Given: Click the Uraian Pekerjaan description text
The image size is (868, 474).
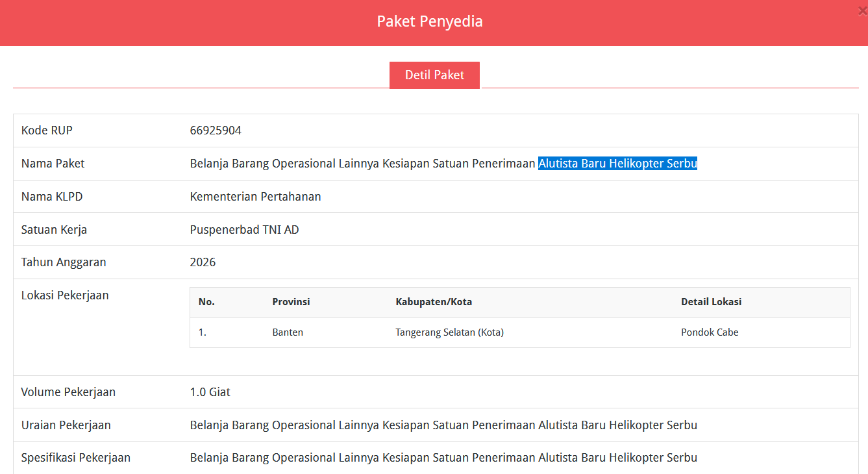Looking at the screenshot, I should click(443, 425).
